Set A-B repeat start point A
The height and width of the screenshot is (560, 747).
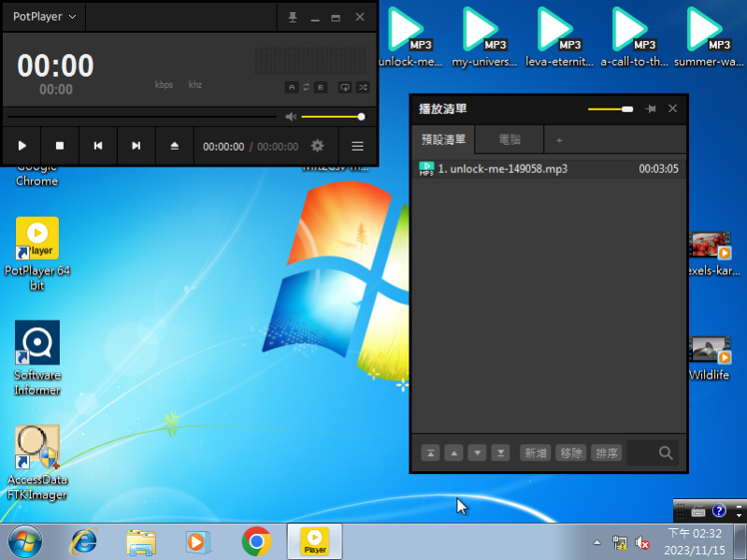[x=292, y=88]
